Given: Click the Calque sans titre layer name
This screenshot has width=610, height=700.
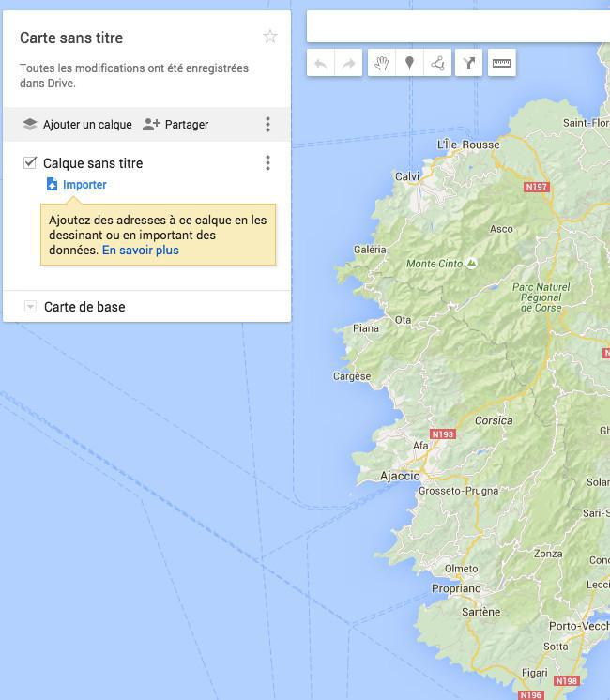Looking at the screenshot, I should [93, 163].
